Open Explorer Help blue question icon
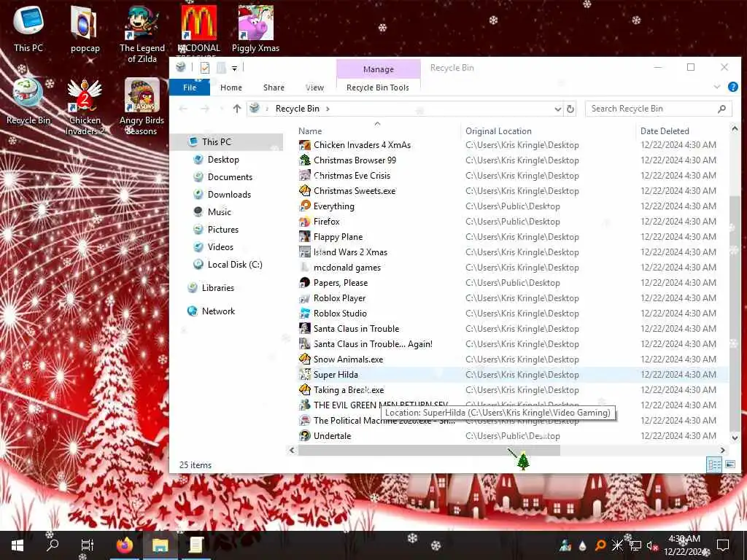747x560 pixels. (x=732, y=87)
